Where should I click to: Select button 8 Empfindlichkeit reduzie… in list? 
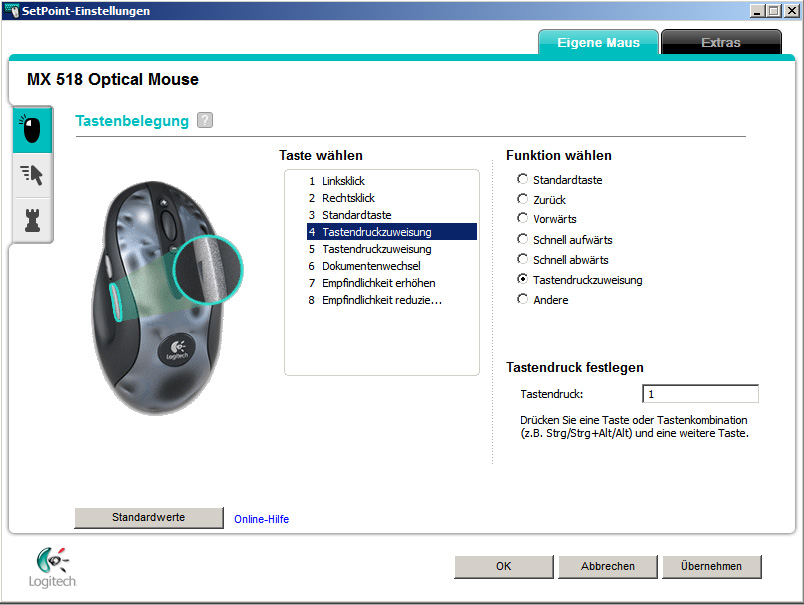392,300
